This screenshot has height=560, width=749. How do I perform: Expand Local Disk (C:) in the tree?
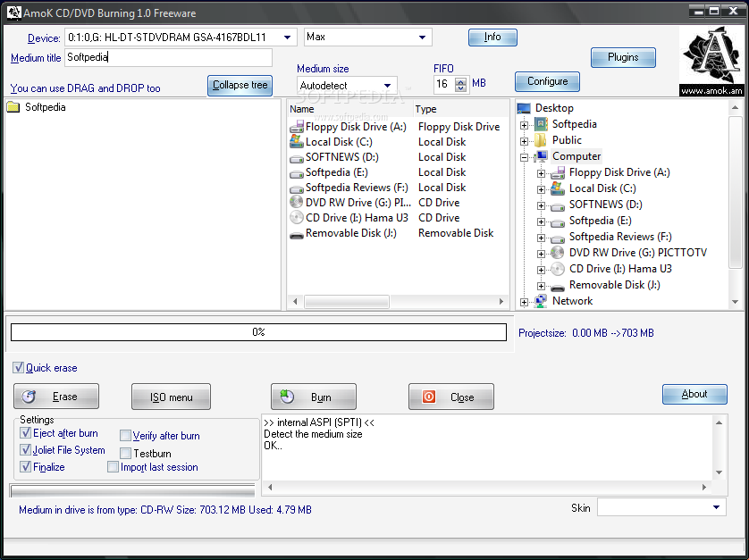[541, 189]
